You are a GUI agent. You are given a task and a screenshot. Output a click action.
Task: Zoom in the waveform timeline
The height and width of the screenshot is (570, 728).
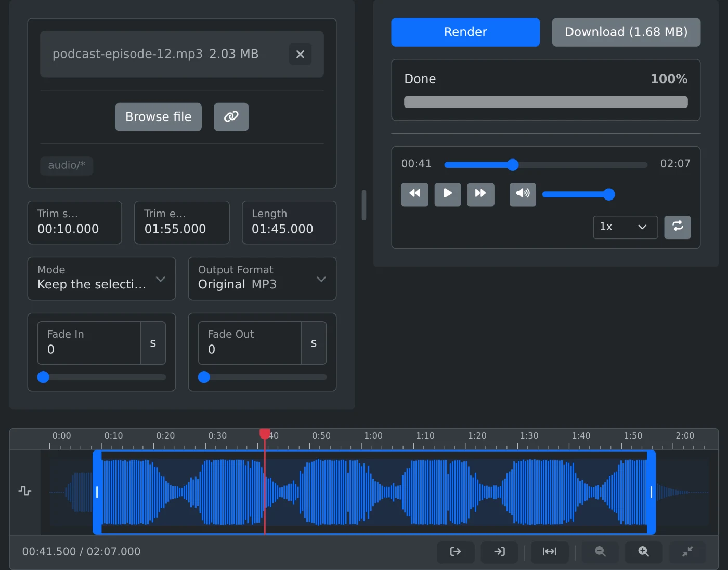click(644, 552)
